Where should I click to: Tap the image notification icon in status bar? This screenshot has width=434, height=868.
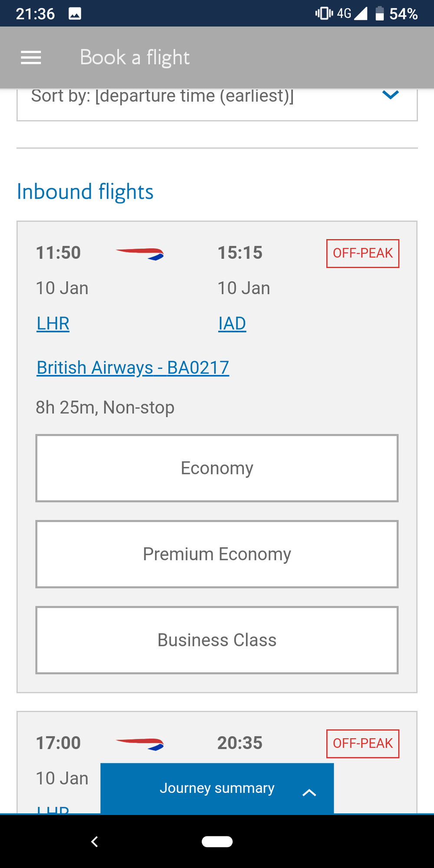pyautogui.click(x=75, y=14)
